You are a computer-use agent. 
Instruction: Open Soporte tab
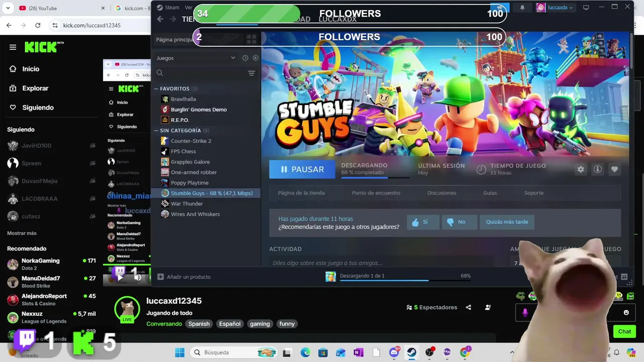click(534, 193)
